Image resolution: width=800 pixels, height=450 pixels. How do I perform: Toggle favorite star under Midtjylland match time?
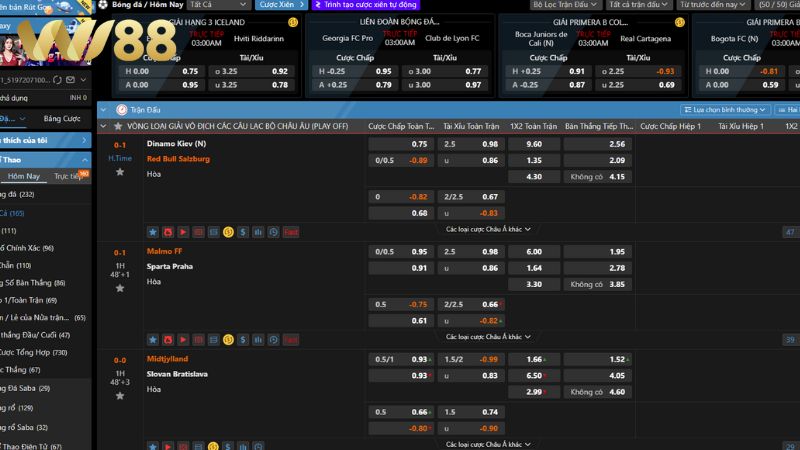coord(120,396)
